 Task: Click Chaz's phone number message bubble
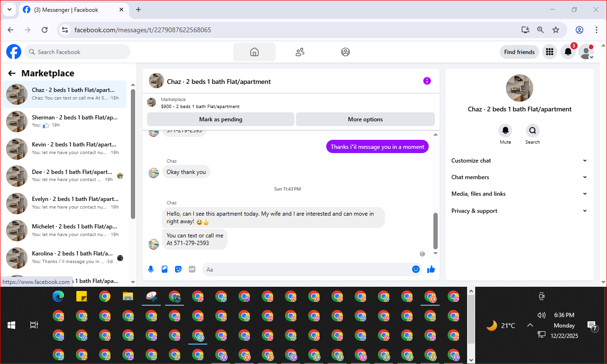pyautogui.click(x=195, y=239)
